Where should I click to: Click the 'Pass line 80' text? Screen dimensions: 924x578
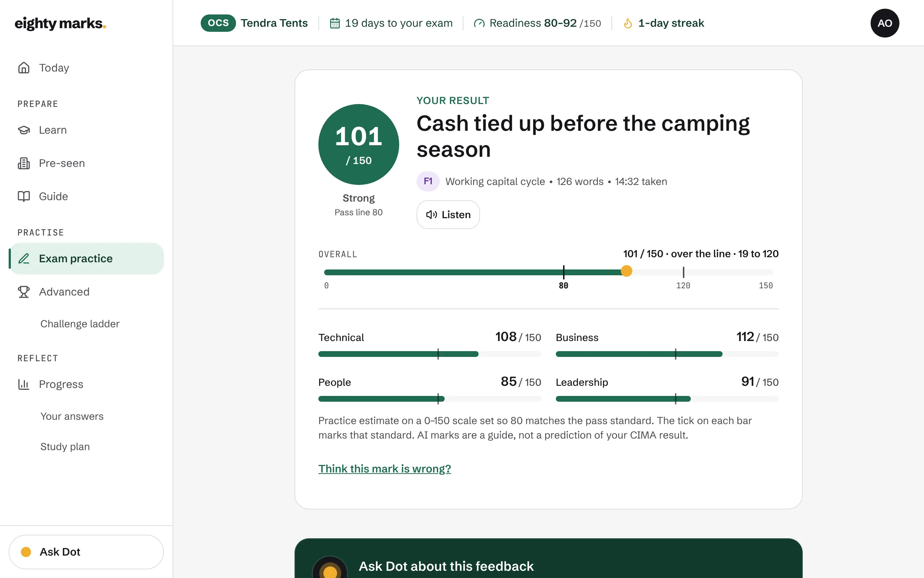358,212
